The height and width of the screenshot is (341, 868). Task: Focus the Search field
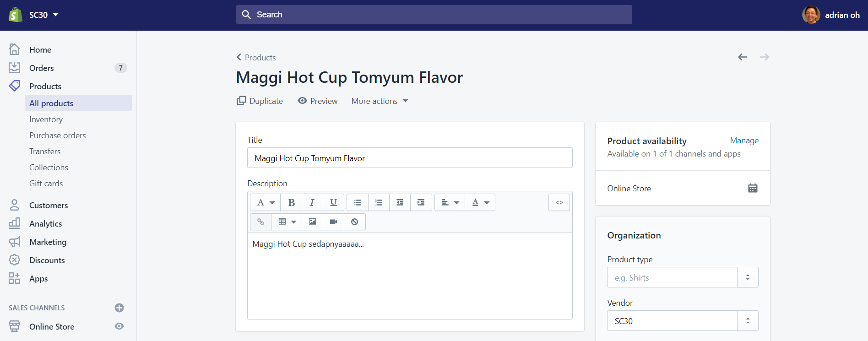click(434, 15)
